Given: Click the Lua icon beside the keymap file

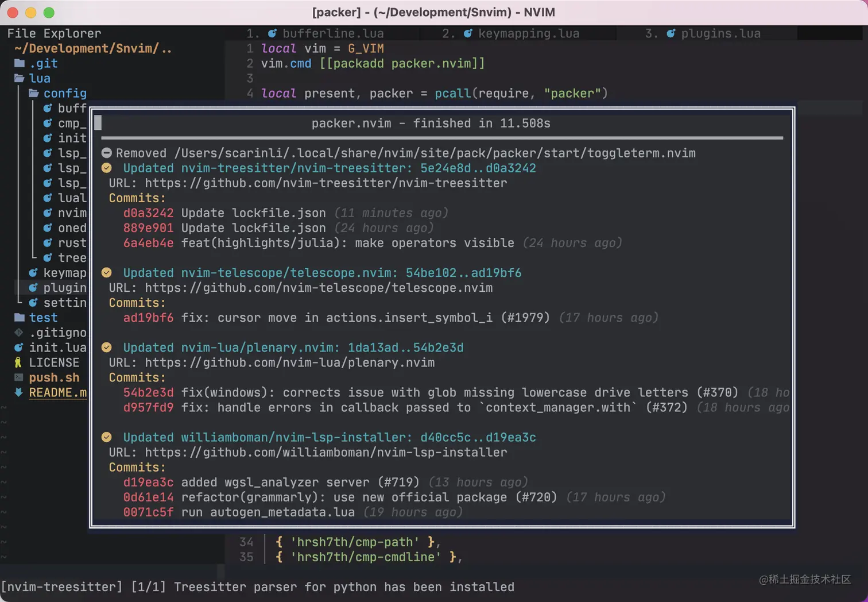Looking at the screenshot, I should 33,272.
